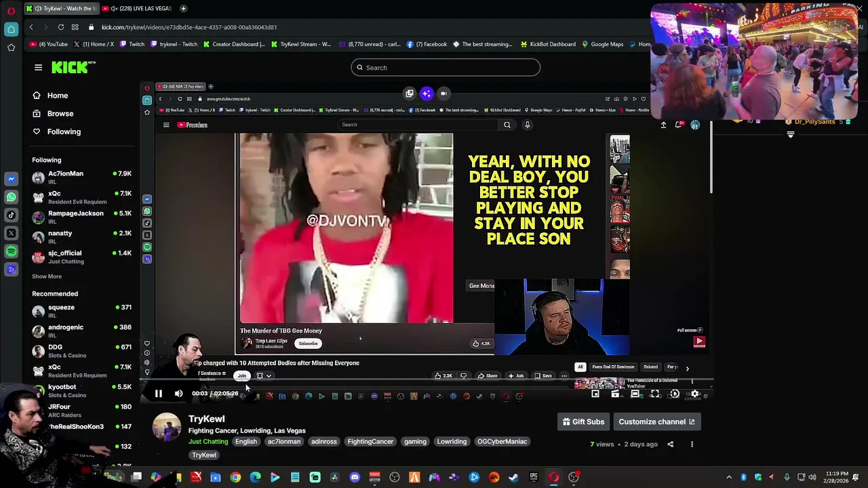The width and height of the screenshot is (868, 488).
Task: Mute the Kick video volume
Action: [x=178, y=394]
